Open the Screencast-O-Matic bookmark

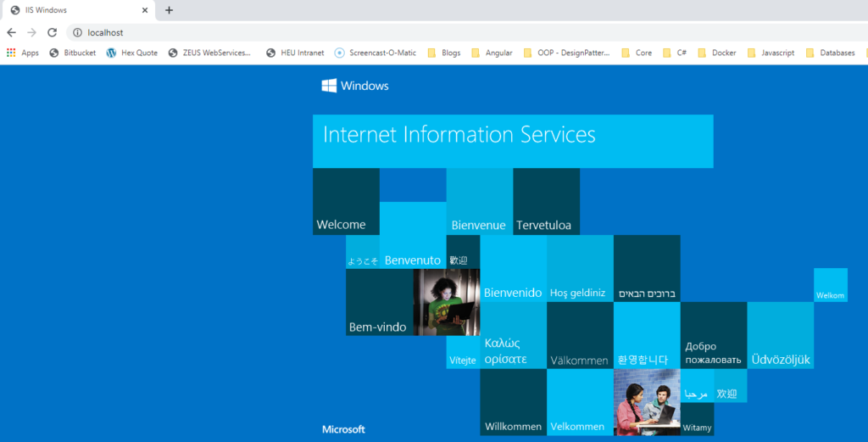coord(376,53)
